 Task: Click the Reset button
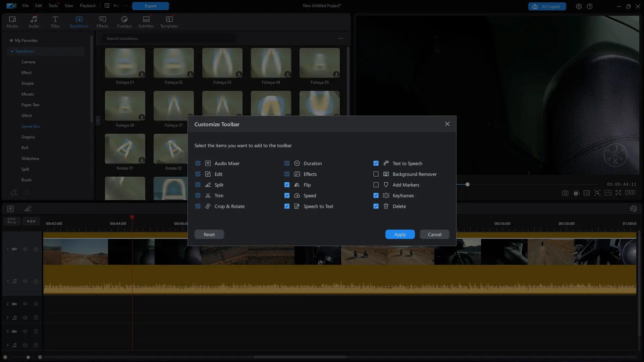209,234
